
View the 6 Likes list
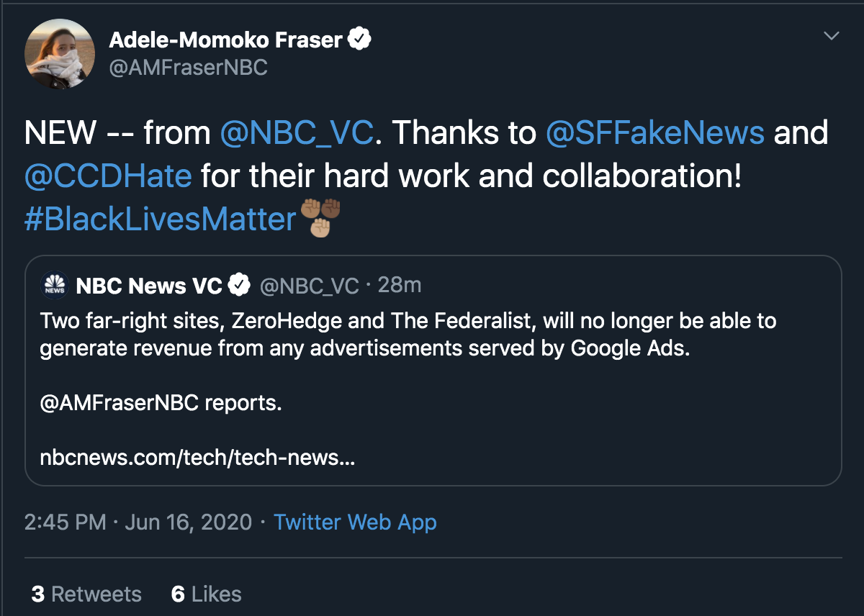click(x=207, y=594)
